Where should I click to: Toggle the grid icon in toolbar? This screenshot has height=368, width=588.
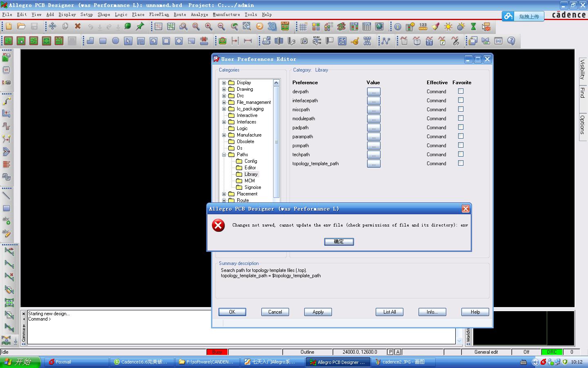[303, 27]
